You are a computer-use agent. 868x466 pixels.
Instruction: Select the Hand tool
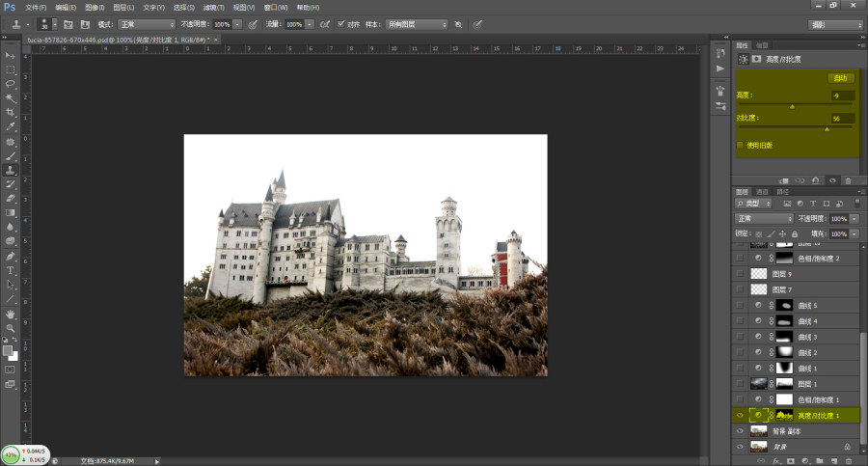[x=10, y=314]
